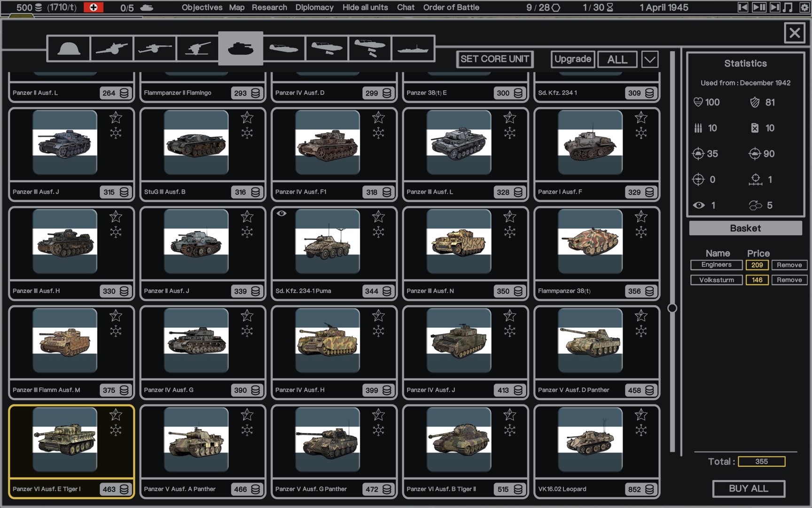Screen dimensions: 812x508
Task: Toggle music with the note icon
Action: (x=788, y=7)
